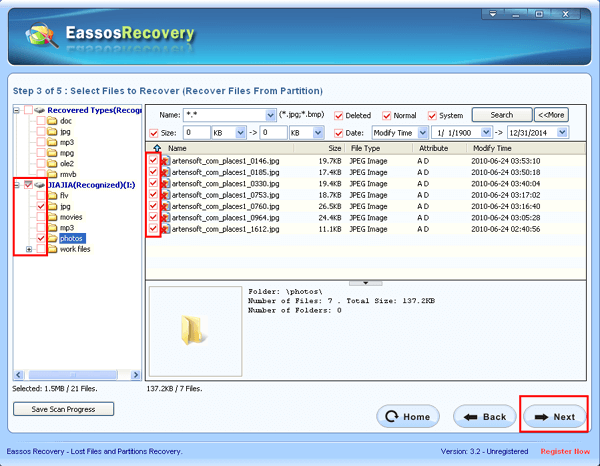Screen dimensions: 600x466
Task: Click deleted-file icon for places1_1612.jpg
Action: pyautogui.click(x=165, y=229)
